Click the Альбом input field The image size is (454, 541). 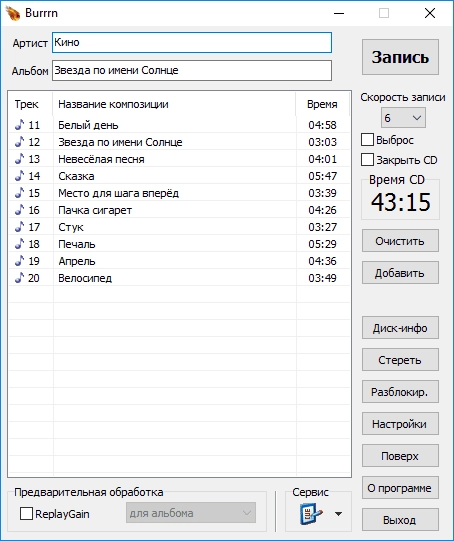pos(192,70)
